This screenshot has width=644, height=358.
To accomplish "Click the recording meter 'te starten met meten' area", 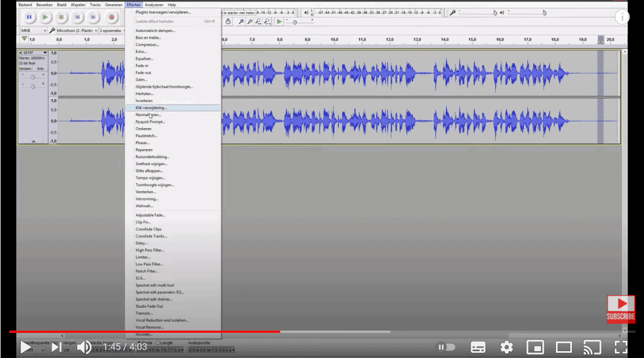I will pos(238,13).
